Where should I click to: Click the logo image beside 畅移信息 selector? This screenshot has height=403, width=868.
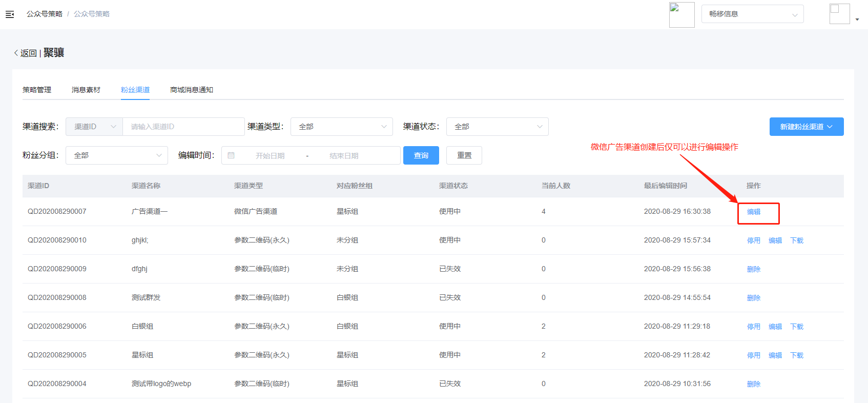pos(681,14)
